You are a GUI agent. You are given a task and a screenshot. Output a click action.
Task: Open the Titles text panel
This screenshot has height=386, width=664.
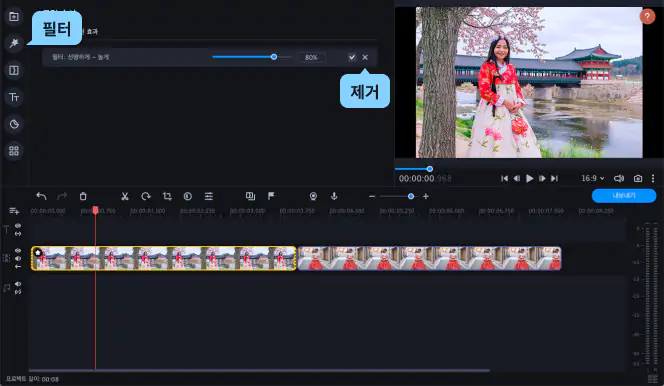point(14,97)
